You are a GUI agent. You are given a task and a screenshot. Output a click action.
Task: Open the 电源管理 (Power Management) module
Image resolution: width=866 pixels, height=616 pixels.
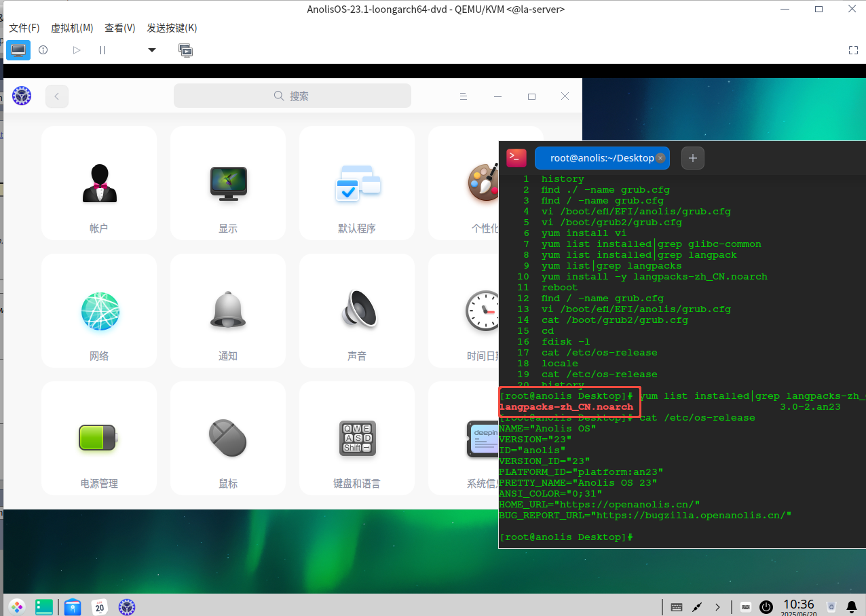[99, 439]
